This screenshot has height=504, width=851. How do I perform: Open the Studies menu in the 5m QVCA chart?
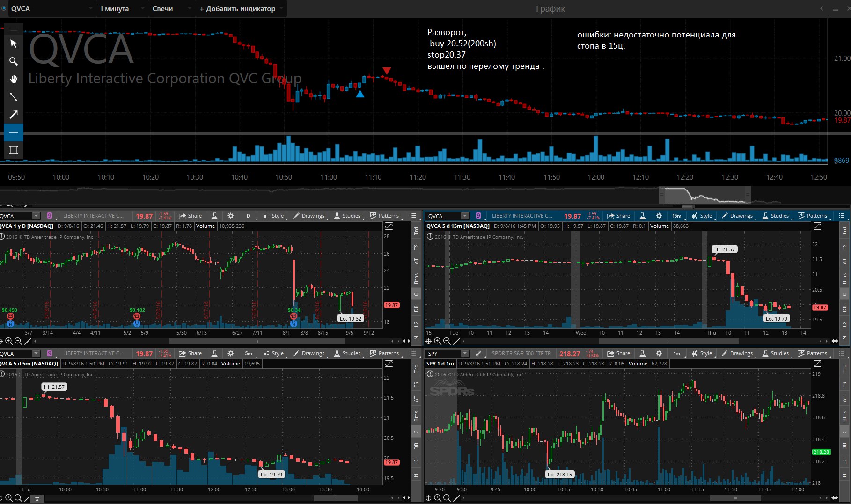pos(347,353)
